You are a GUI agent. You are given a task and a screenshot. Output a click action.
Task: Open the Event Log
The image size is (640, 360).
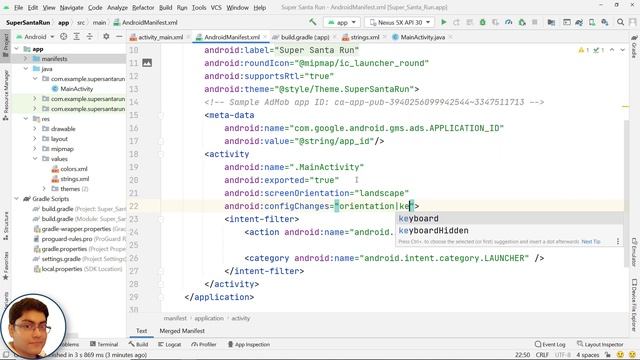550,344
